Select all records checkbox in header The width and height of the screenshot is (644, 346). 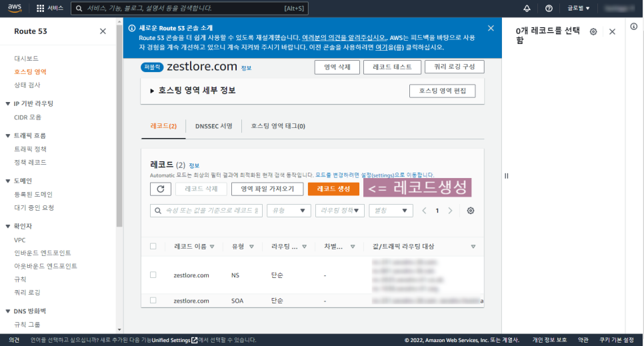pyautogui.click(x=153, y=246)
